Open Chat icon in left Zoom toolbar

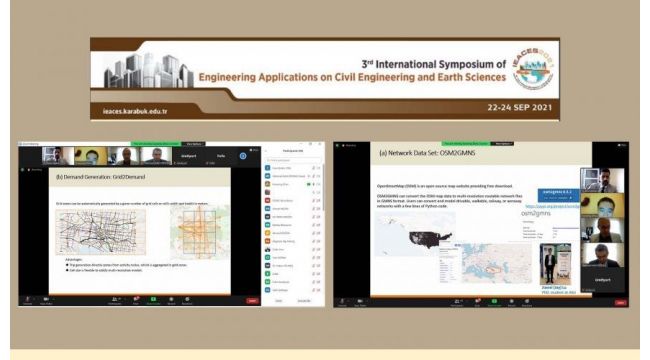[x=136, y=299]
